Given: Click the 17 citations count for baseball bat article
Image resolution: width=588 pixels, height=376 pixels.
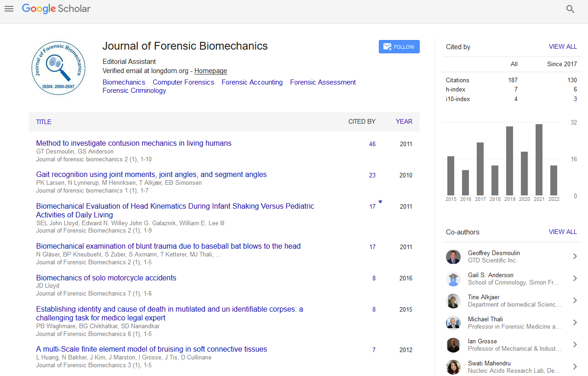Looking at the screenshot, I should (372, 247).
